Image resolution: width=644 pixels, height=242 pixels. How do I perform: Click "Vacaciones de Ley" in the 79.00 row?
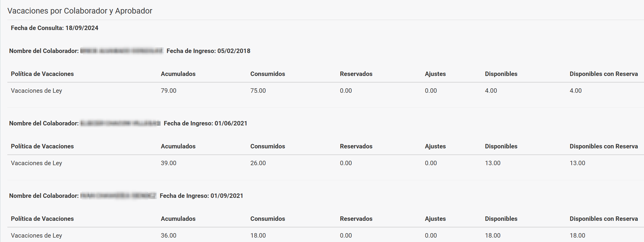click(36, 91)
